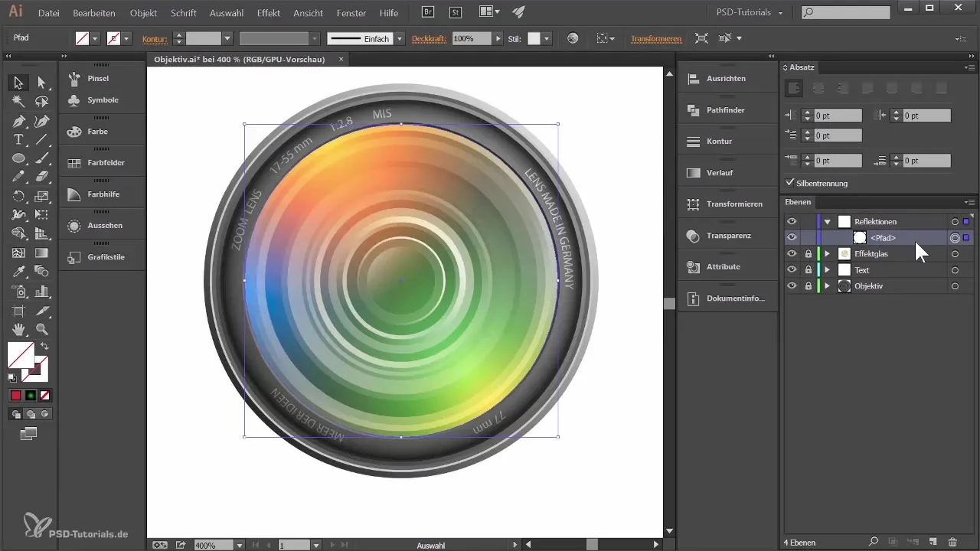
Task: Hide the Effektglas layer
Action: point(792,254)
